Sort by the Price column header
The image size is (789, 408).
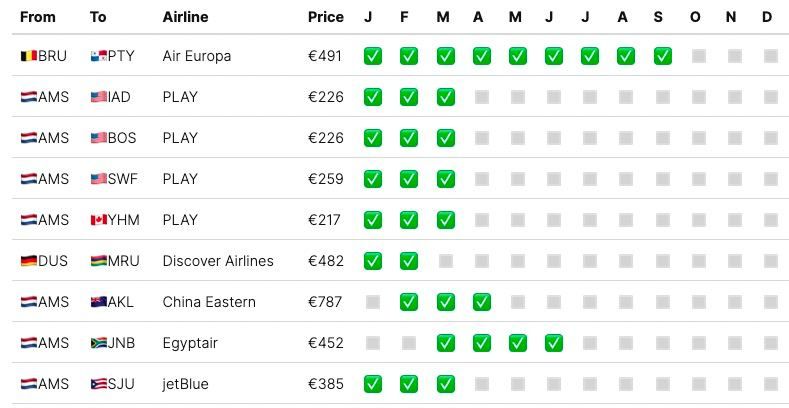click(325, 17)
